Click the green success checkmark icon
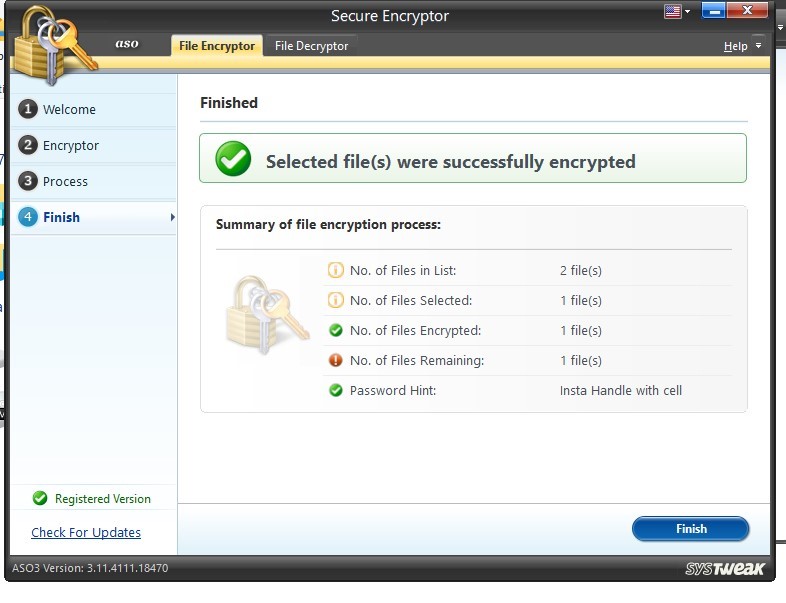The image size is (786, 603). pos(233,158)
